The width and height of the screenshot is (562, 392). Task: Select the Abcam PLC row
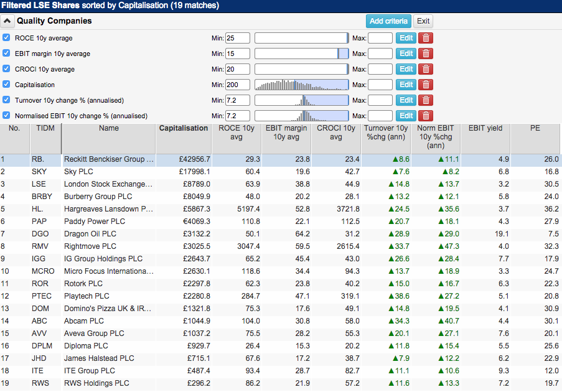[x=280, y=321]
